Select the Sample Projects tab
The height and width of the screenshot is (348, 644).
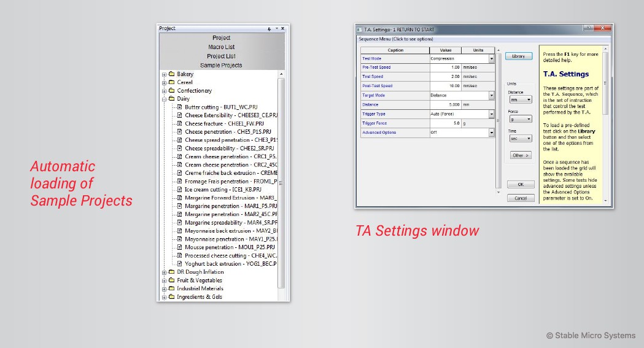click(222, 65)
